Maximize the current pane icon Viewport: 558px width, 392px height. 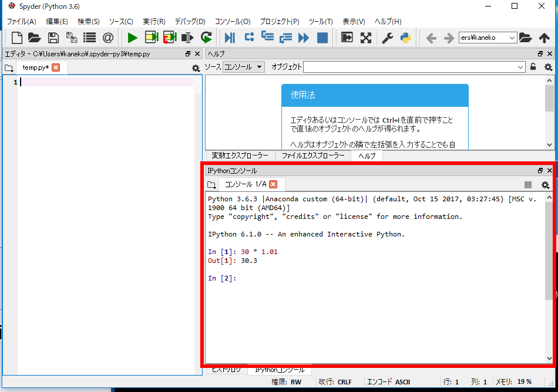(x=347, y=37)
